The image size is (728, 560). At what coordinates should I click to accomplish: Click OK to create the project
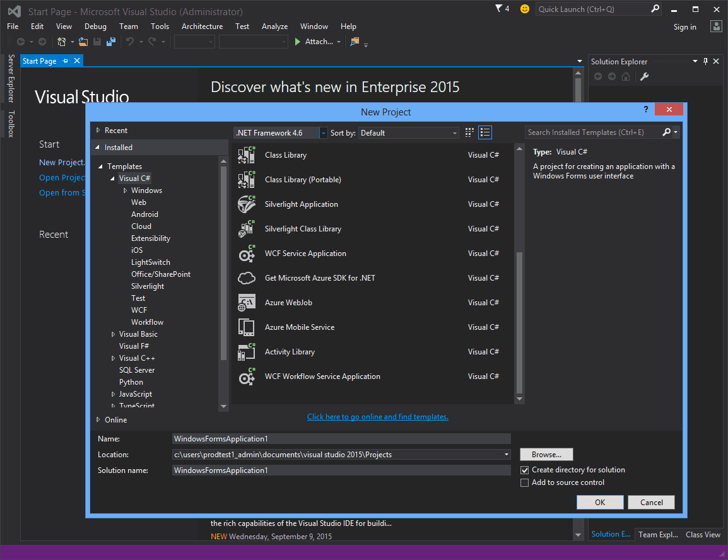click(x=600, y=502)
